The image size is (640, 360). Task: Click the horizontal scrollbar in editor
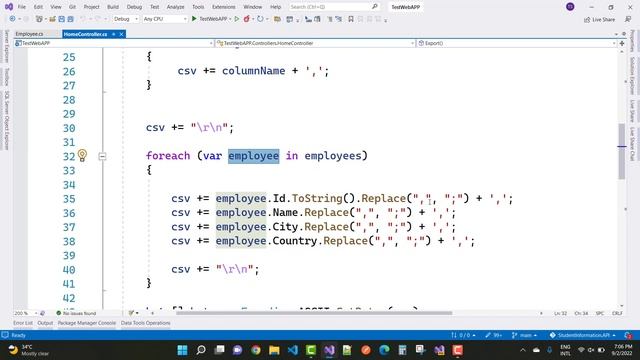pyautogui.click(x=314, y=313)
